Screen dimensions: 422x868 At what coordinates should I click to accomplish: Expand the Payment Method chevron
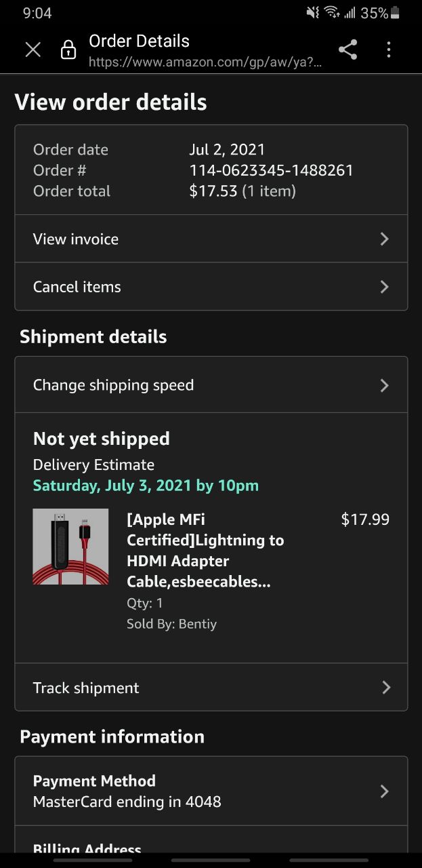[x=384, y=791]
